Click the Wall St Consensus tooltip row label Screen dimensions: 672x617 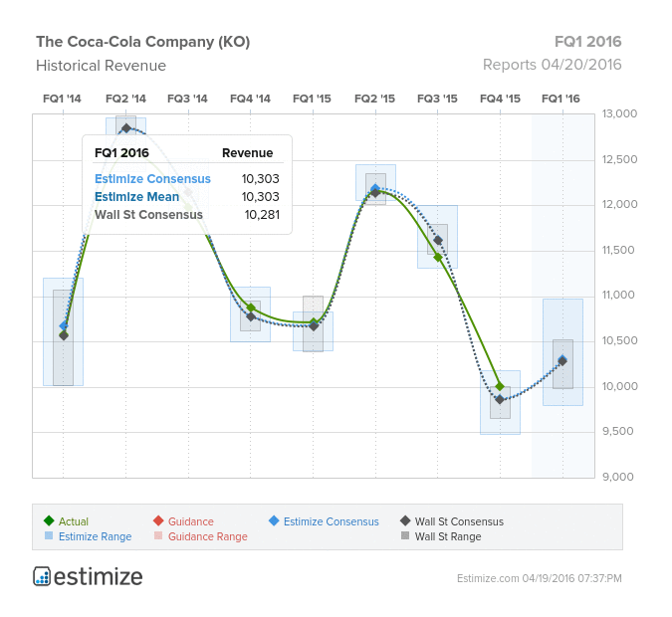tap(148, 215)
